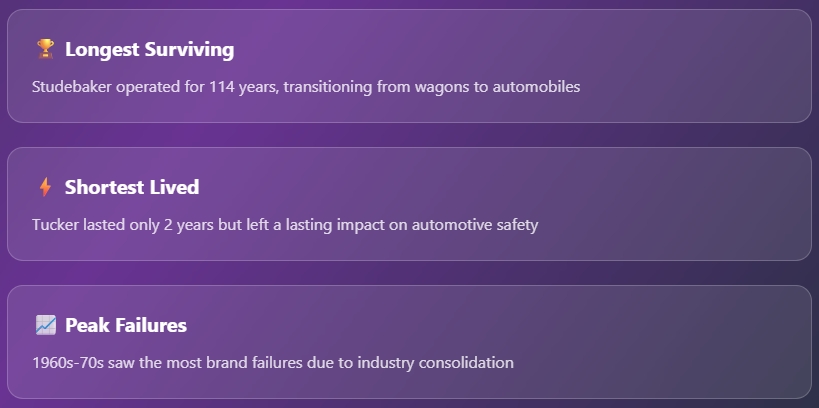Select the Shortest Lived heading
The width and height of the screenshot is (819, 408).
[x=132, y=187]
